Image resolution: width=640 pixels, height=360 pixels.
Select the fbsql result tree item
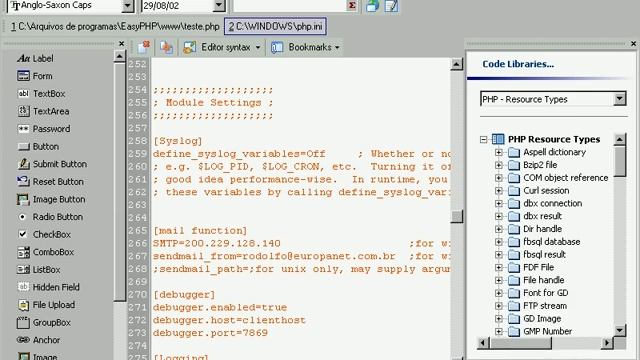[x=544, y=254]
